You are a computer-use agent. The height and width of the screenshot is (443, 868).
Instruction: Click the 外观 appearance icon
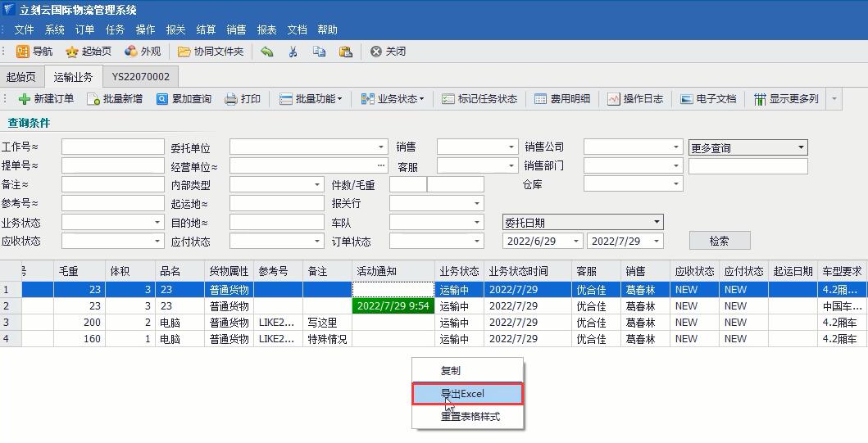131,52
